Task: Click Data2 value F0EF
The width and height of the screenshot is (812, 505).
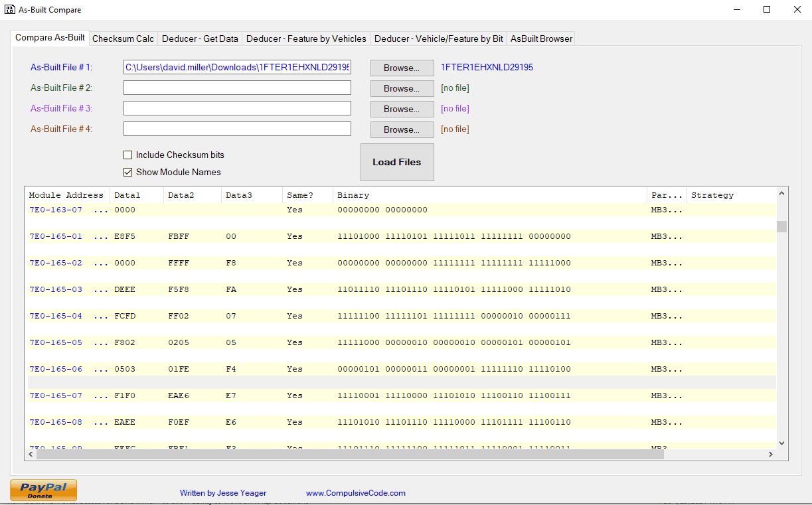Action: tap(179, 422)
